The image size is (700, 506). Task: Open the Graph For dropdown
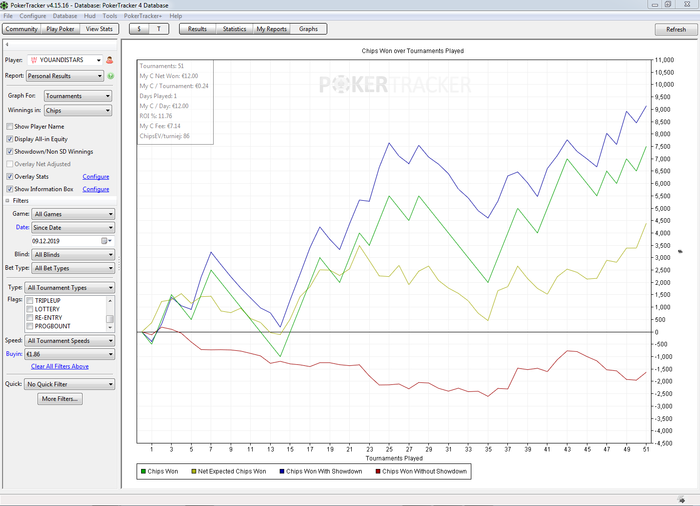tap(78, 96)
